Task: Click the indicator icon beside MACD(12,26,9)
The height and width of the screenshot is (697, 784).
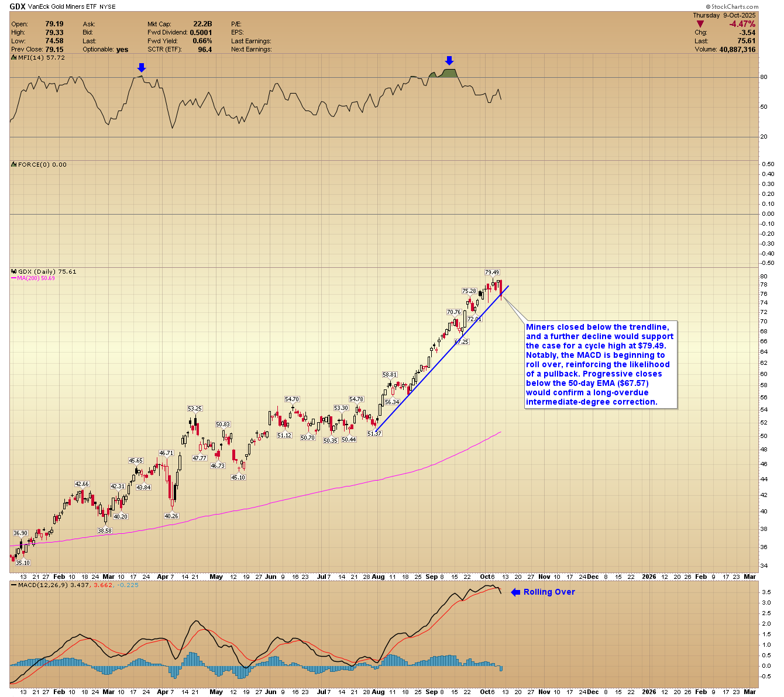Action: [x=14, y=585]
